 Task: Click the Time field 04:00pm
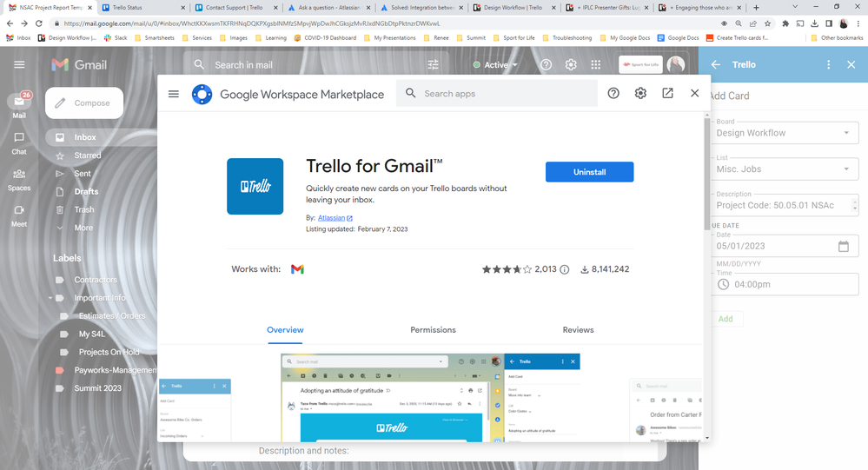tap(785, 284)
